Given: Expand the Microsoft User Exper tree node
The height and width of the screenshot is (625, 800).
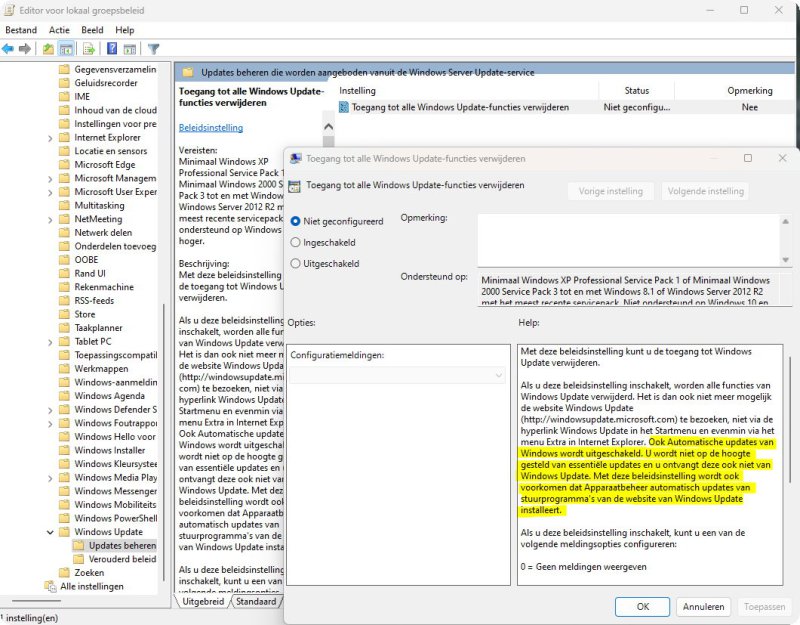Looking at the screenshot, I should coord(50,192).
